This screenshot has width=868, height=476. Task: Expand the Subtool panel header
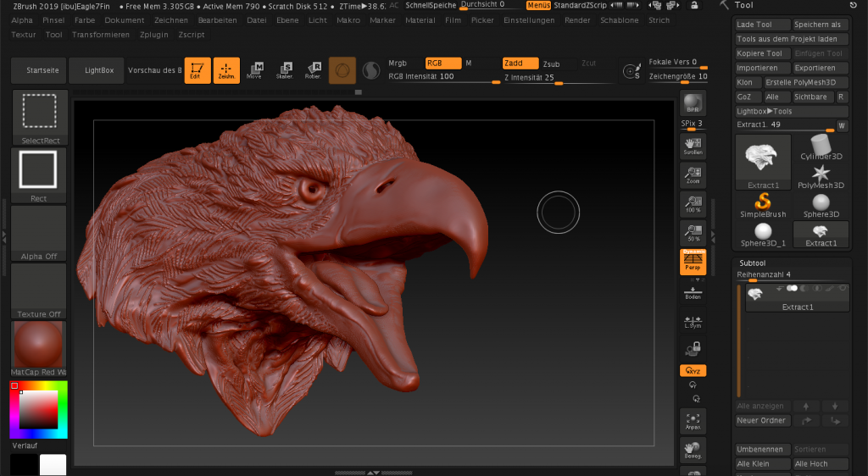coord(752,263)
